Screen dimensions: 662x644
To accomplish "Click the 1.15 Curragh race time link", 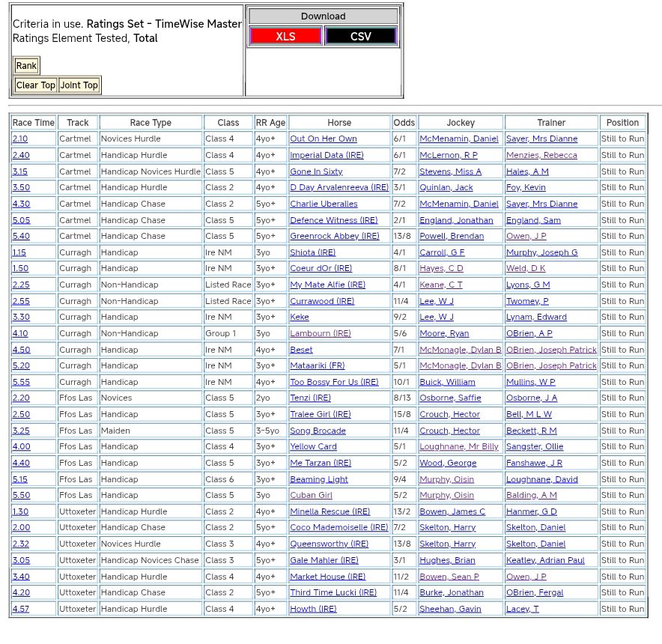I will click(x=19, y=253).
